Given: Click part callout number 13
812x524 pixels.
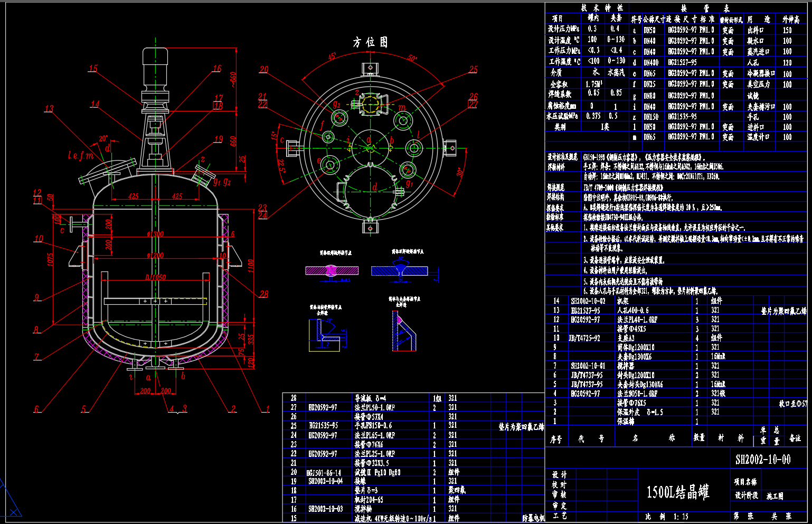Looking at the screenshot, I should pos(49,109).
